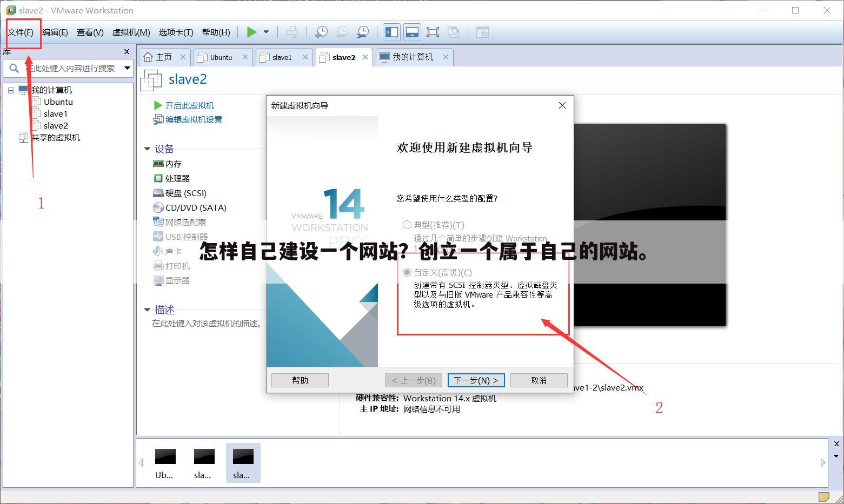Select the 典型(推荐) configuration radio button
This screenshot has height=504, width=844.
(x=407, y=225)
